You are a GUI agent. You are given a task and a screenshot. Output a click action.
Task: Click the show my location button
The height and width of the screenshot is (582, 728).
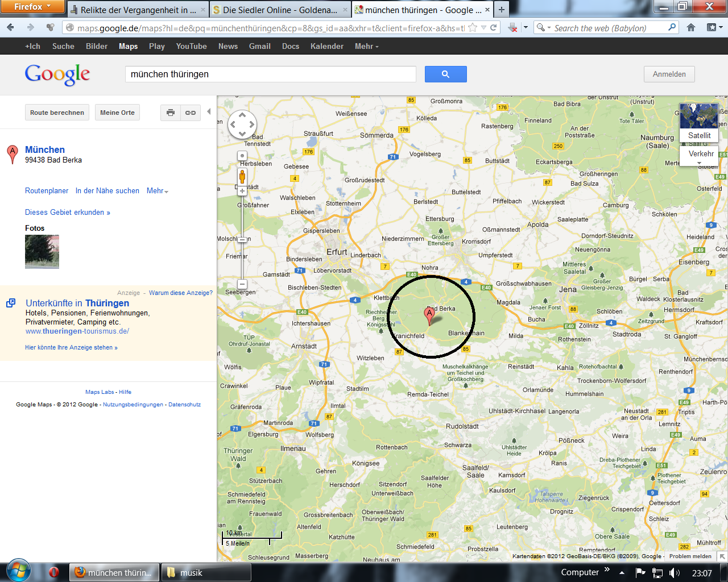pos(242,156)
